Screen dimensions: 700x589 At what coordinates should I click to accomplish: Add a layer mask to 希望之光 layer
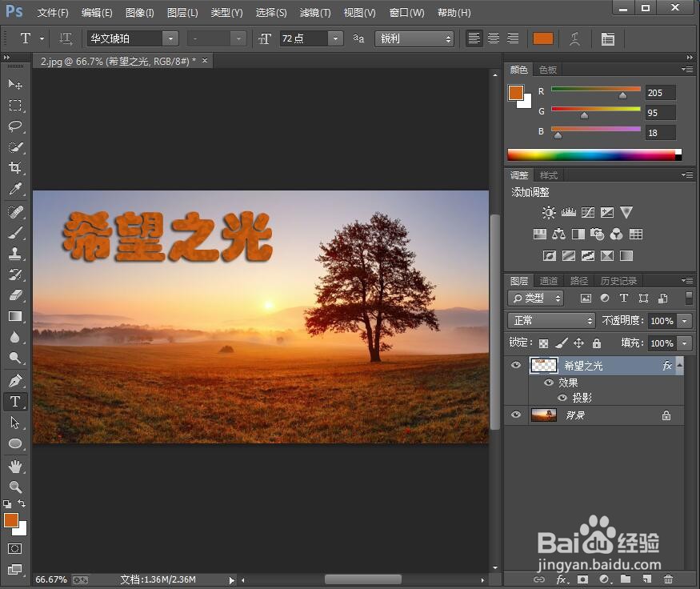(x=581, y=579)
